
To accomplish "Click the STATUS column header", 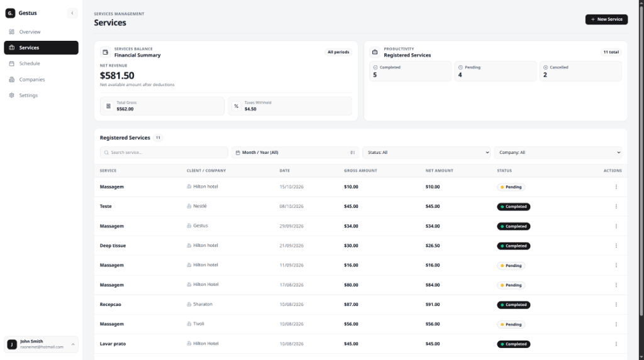I will (504, 170).
